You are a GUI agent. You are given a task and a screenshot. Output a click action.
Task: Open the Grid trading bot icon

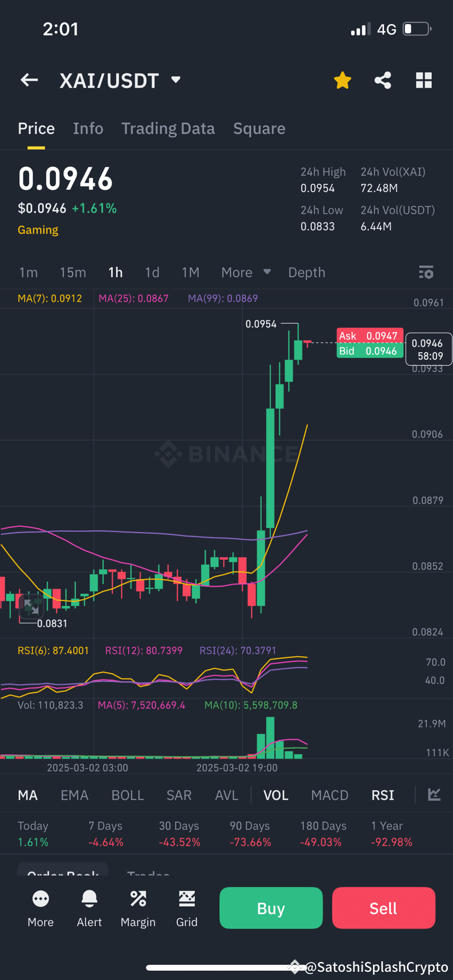coord(187,899)
